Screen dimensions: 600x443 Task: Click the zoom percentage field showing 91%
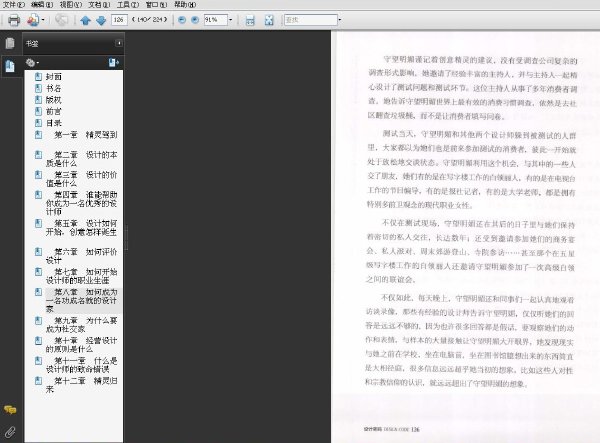[215, 20]
